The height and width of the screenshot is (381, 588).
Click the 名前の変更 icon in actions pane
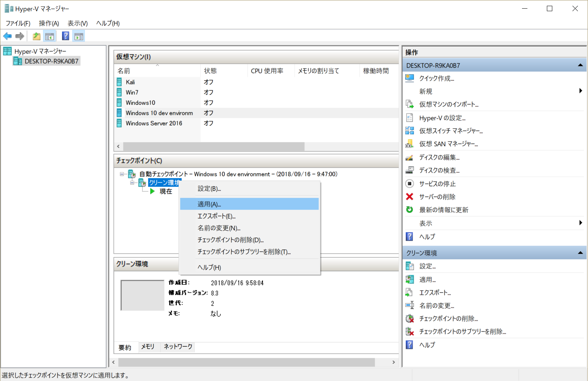pyautogui.click(x=409, y=305)
